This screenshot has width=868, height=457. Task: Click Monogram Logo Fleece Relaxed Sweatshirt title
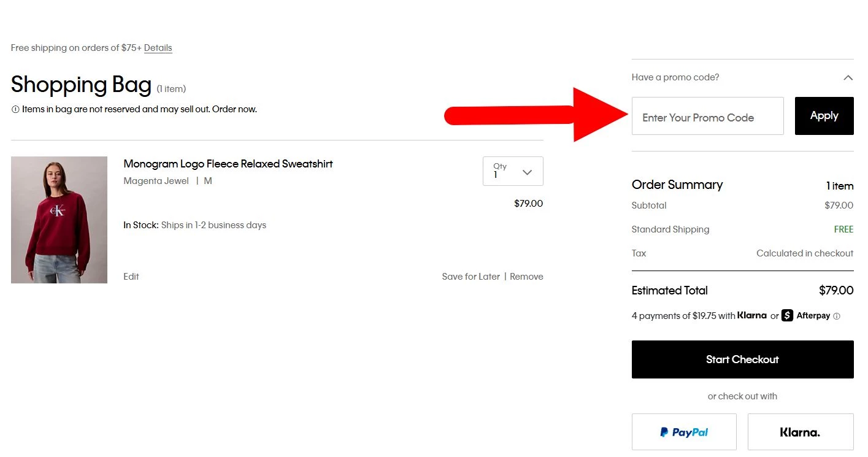point(228,164)
